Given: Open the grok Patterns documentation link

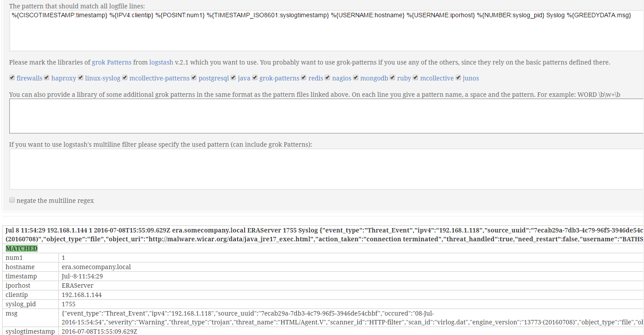Looking at the screenshot, I should pos(111,62).
